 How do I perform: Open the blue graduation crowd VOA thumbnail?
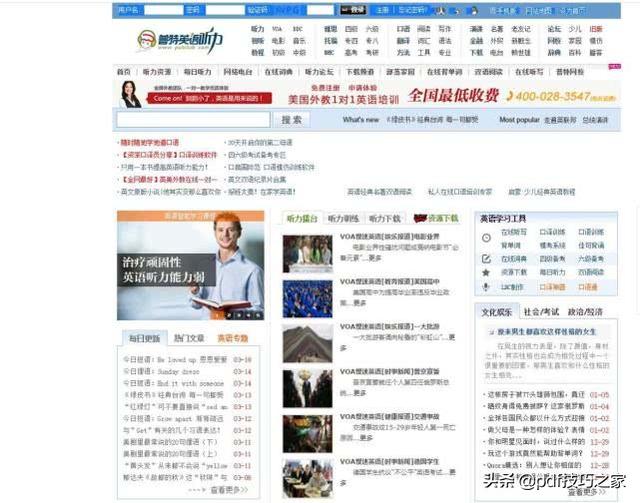point(308,299)
